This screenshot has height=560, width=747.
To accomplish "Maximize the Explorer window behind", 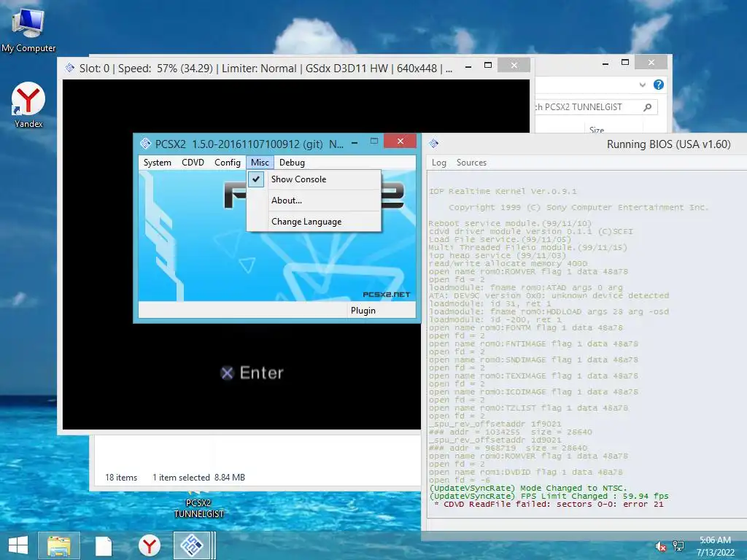I will coord(625,63).
